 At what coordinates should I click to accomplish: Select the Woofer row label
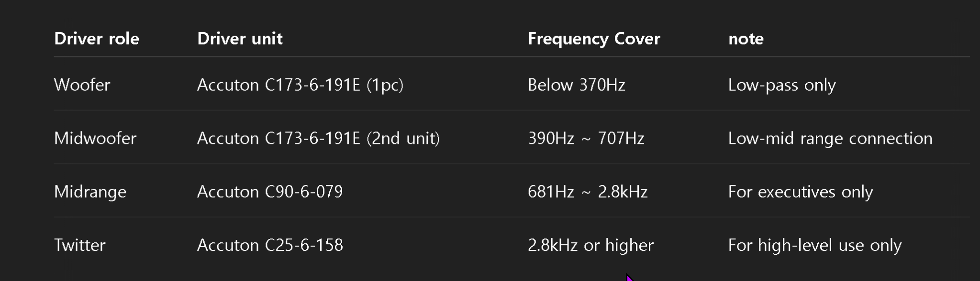[82, 85]
